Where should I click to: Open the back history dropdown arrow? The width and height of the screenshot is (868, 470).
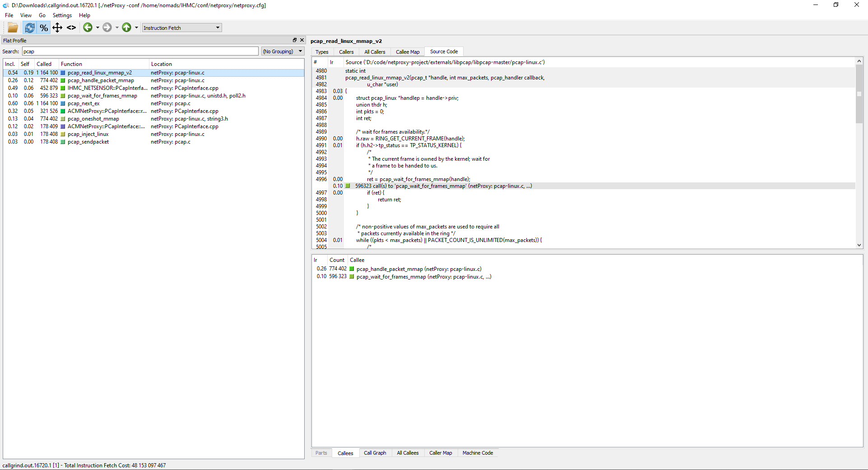tap(97, 28)
